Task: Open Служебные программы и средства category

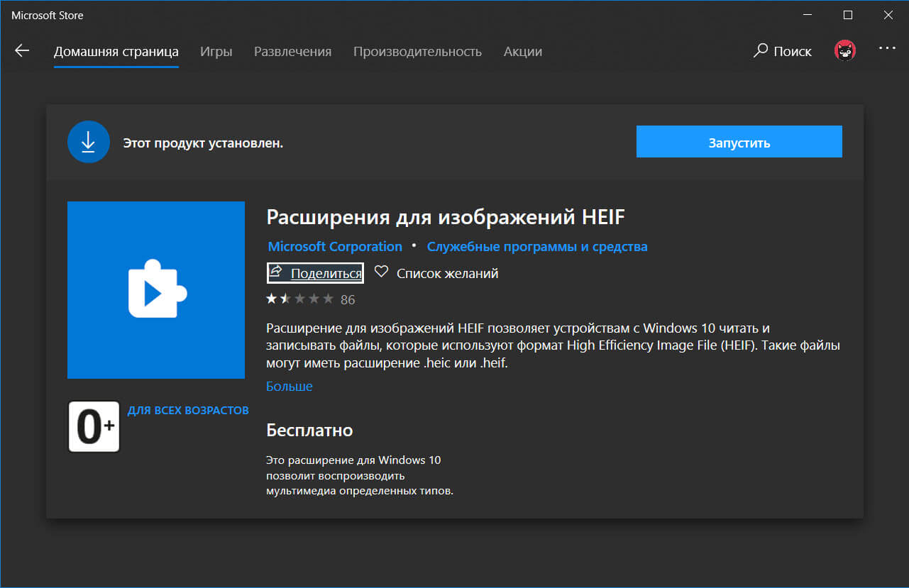Action: click(x=537, y=247)
